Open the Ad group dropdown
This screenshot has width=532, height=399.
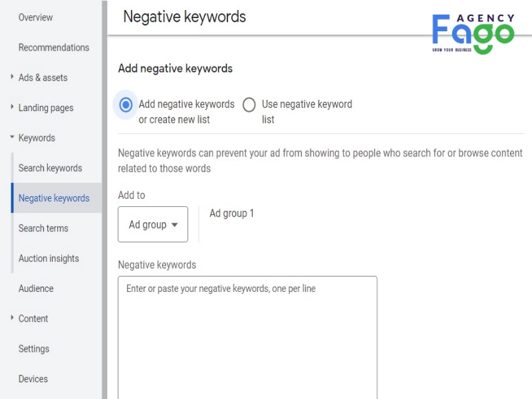point(153,224)
